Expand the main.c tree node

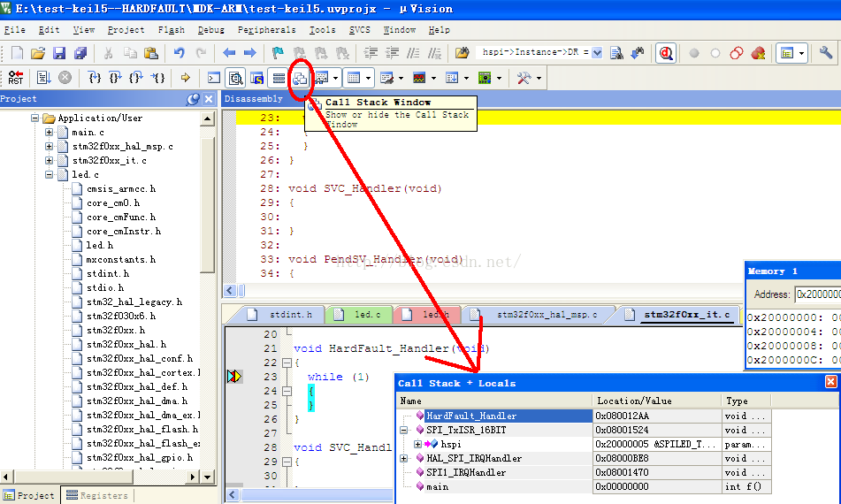coord(49,132)
